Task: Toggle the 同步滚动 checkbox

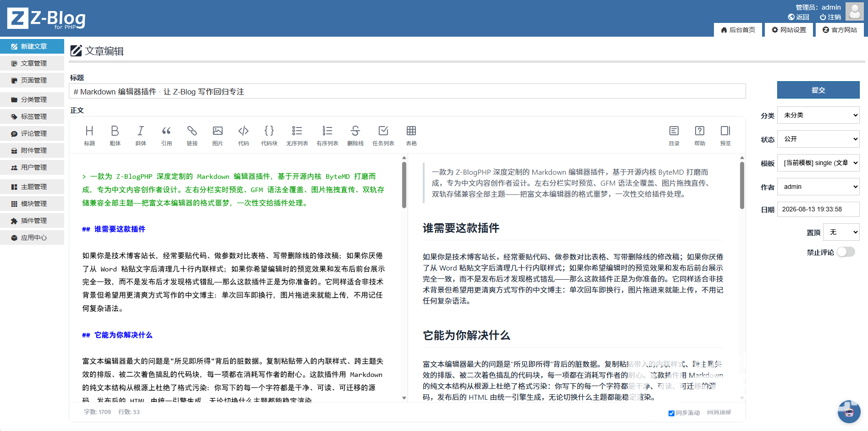Action: click(671, 413)
